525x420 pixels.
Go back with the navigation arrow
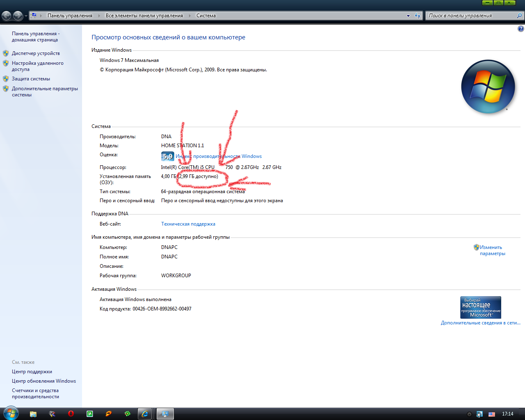pos(7,16)
